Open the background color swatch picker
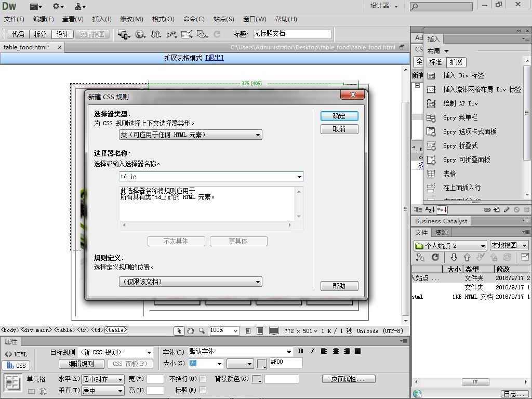This screenshot has height=399, width=532. point(257,379)
